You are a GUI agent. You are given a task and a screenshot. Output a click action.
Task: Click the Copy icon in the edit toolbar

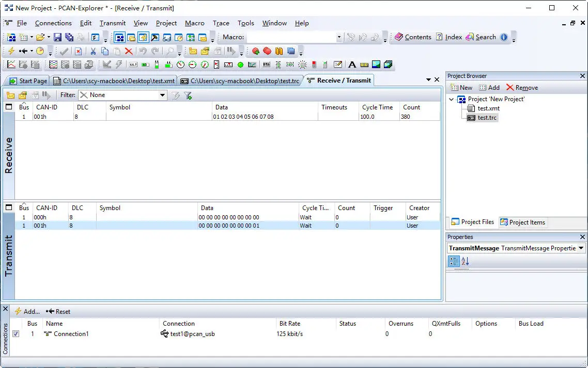pos(105,51)
